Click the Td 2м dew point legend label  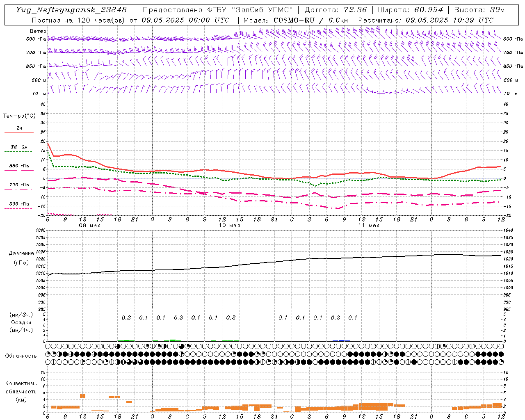coord(19,147)
